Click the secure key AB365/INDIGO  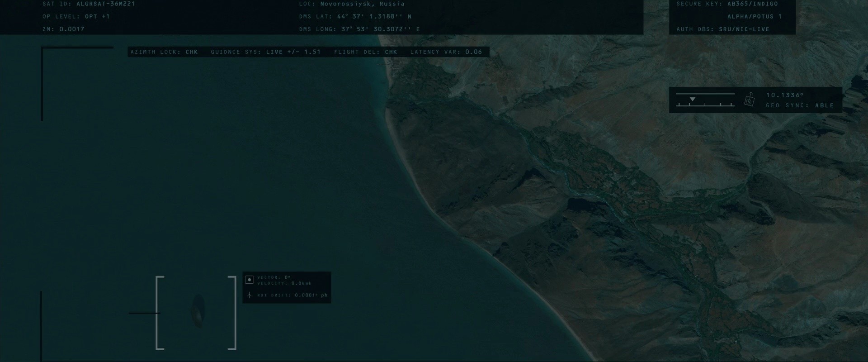(753, 4)
